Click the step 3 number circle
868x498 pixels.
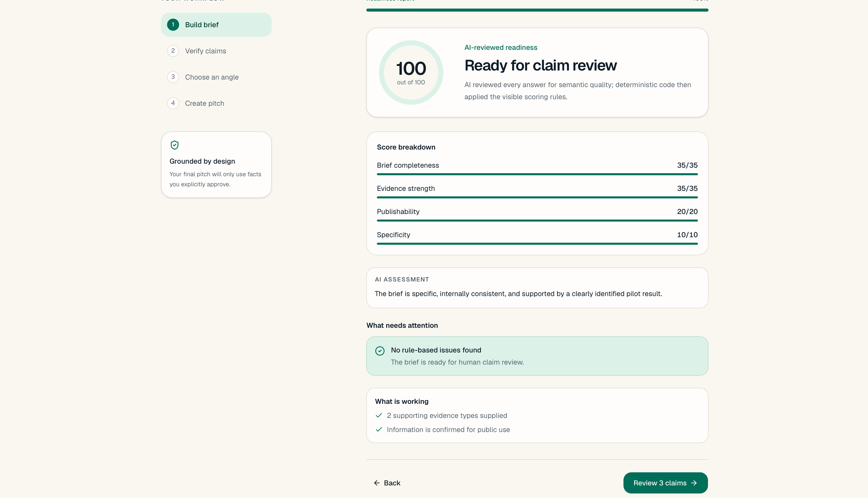(x=173, y=77)
